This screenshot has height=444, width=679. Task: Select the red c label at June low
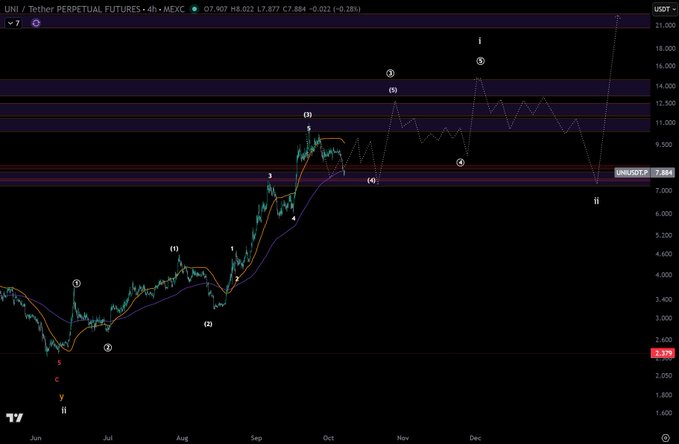(x=57, y=379)
